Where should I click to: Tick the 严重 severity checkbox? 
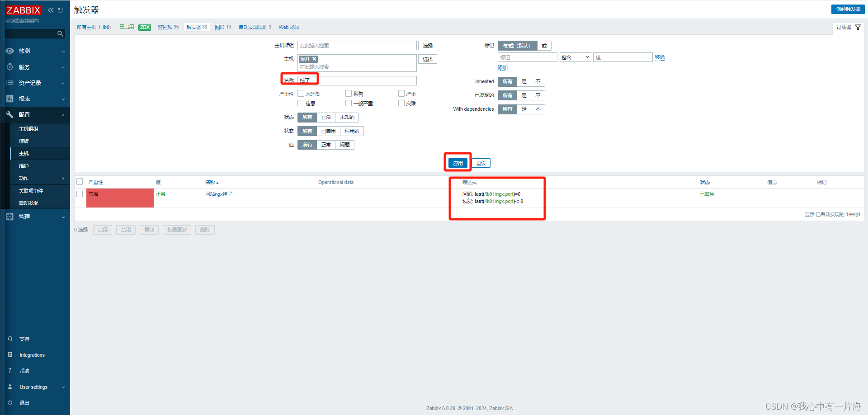401,94
